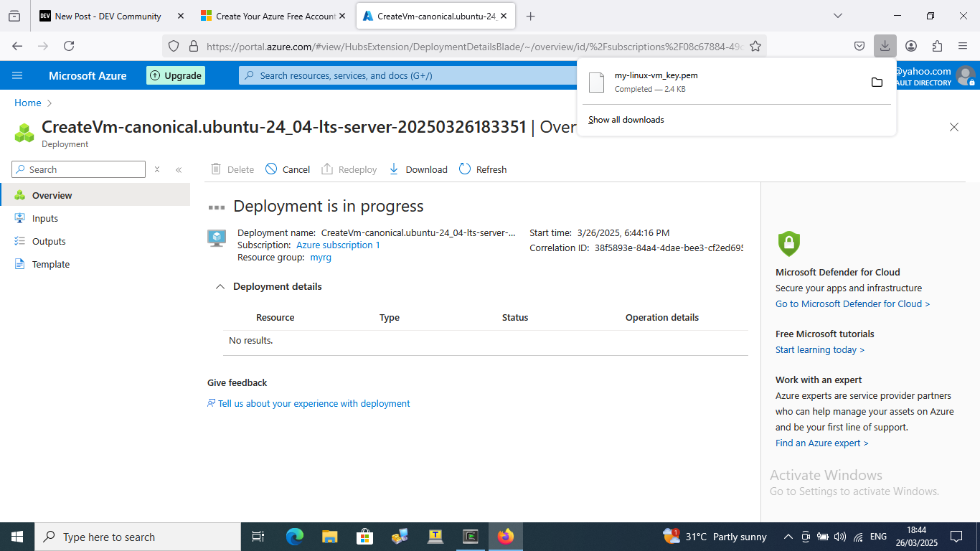The height and width of the screenshot is (551, 980).
Task: Open the Firefox Pocket save icon
Action: point(859,46)
